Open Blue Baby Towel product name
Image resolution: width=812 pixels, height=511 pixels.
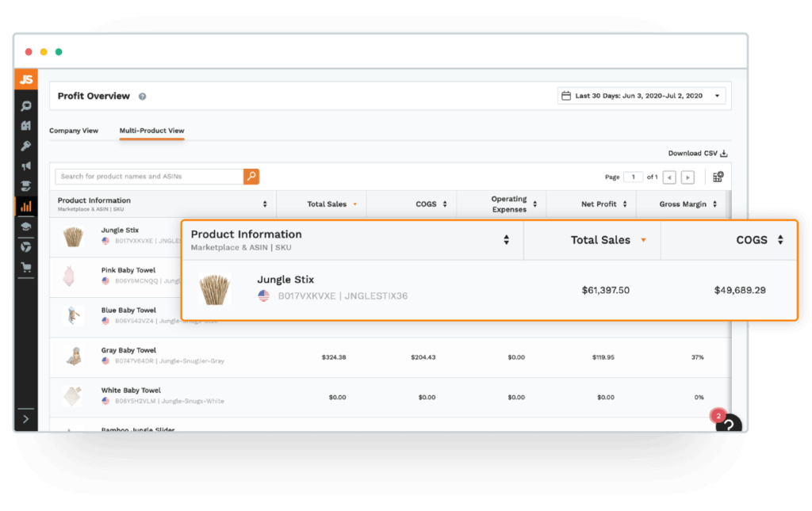(x=128, y=311)
